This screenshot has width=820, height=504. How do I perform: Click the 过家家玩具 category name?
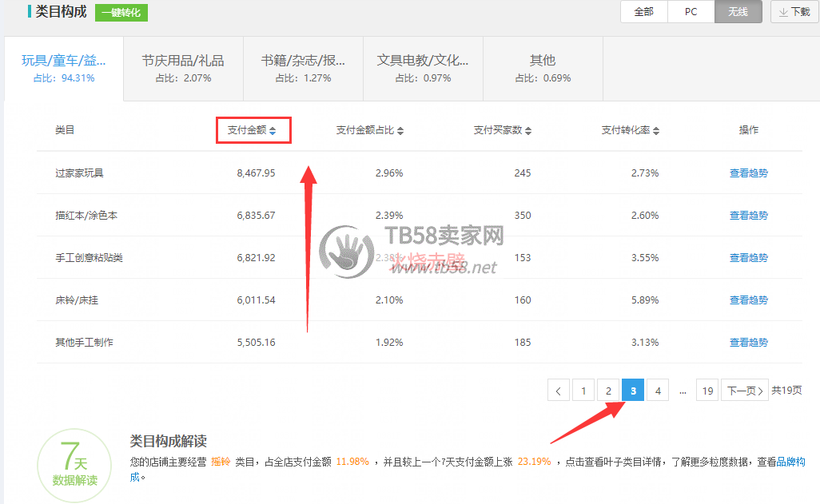[x=79, y=173]
